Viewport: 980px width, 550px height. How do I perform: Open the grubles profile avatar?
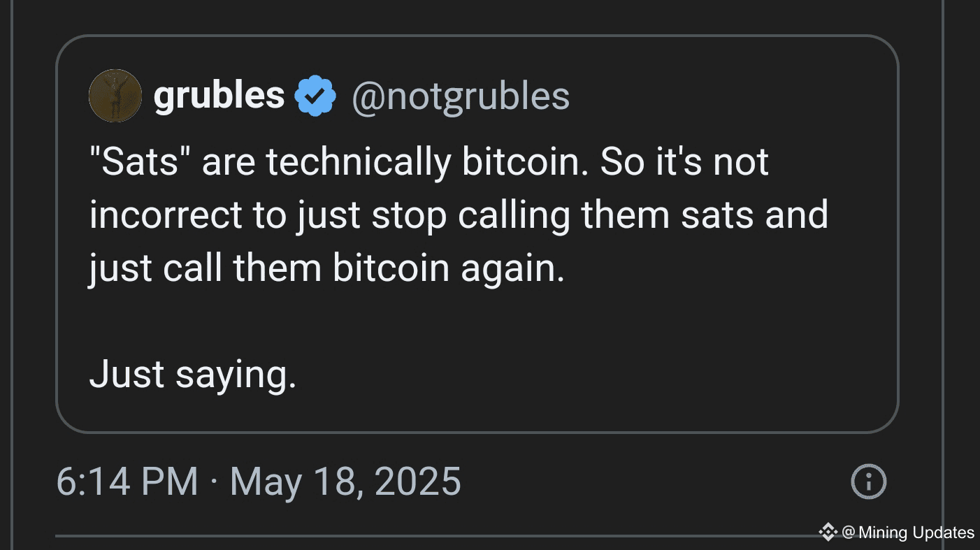(115, 96)
